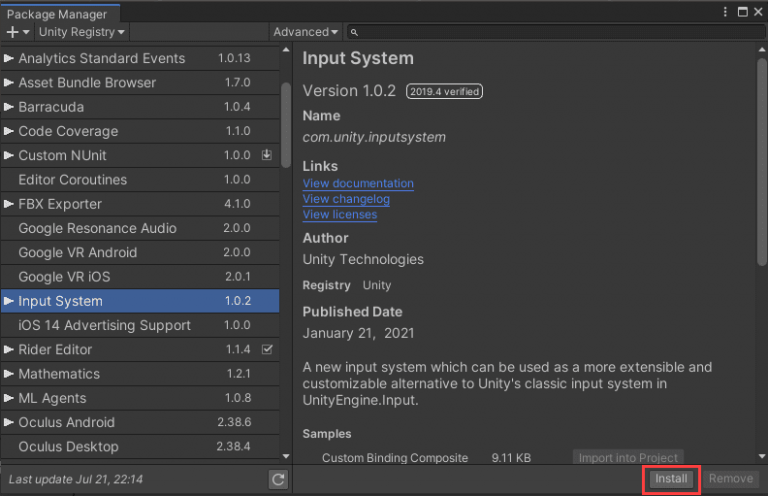This screenshot has height=496, width=768.
Task: Select Oculus Desktop package
Action: click(140, 447)
